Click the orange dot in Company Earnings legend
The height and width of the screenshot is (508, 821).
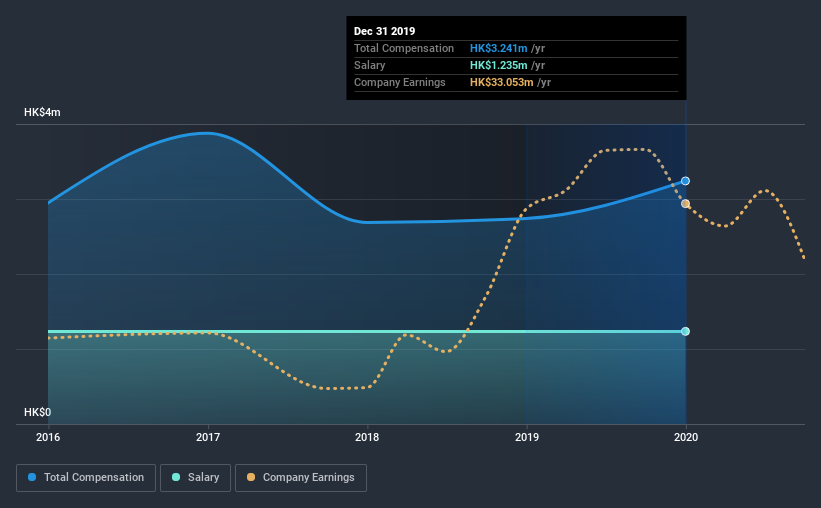pos(251,477)
